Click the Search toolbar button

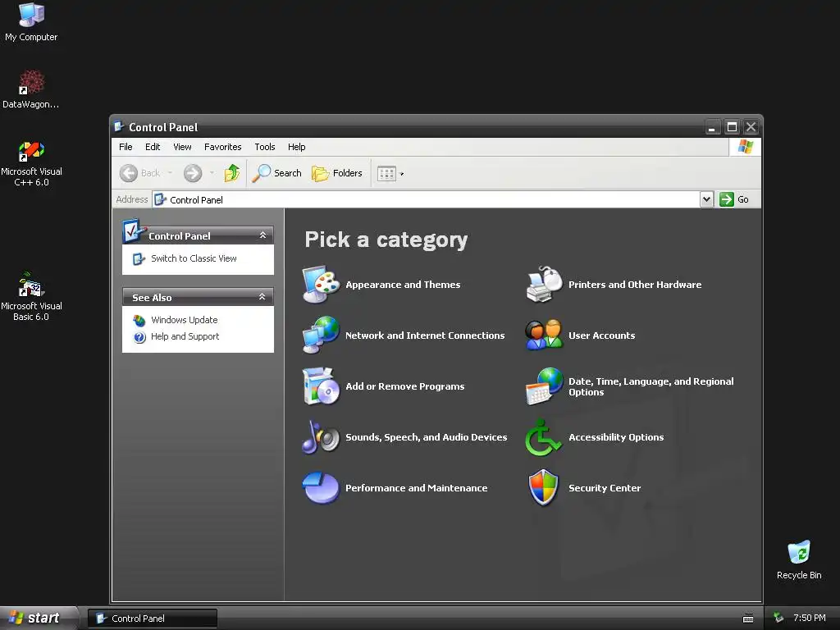coord(276,173)
